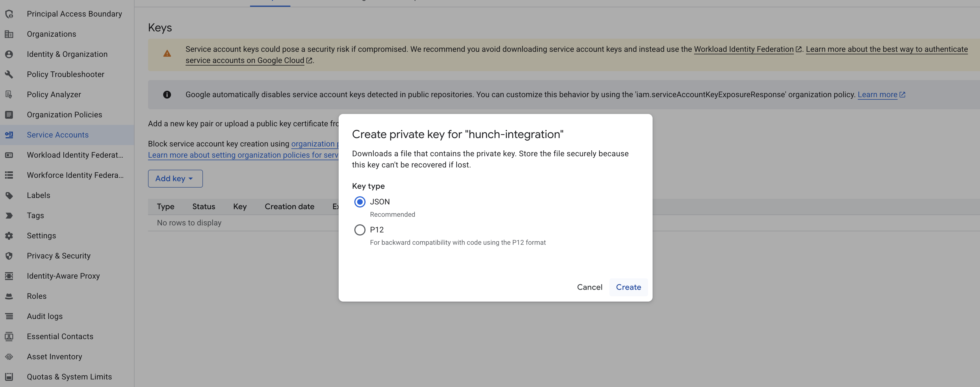
Task: Open the Identity-Aware Proxy icon
Action: point(9,276)
